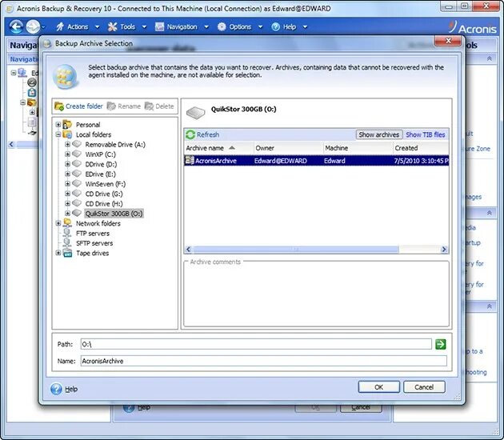The width and height of the screenshot is (504, 440).
Task: Click the Help question-mark icon in toolbar
Action: tap(276, 26)
